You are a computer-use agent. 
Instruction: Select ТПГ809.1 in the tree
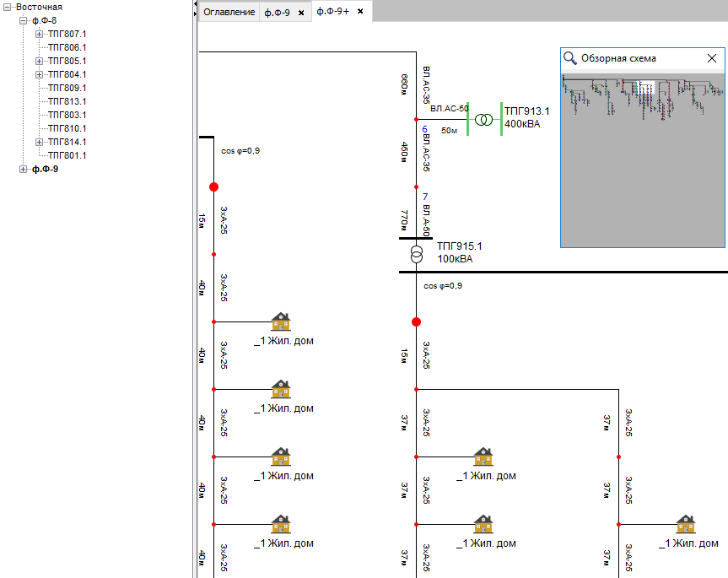tap(67, 88)
